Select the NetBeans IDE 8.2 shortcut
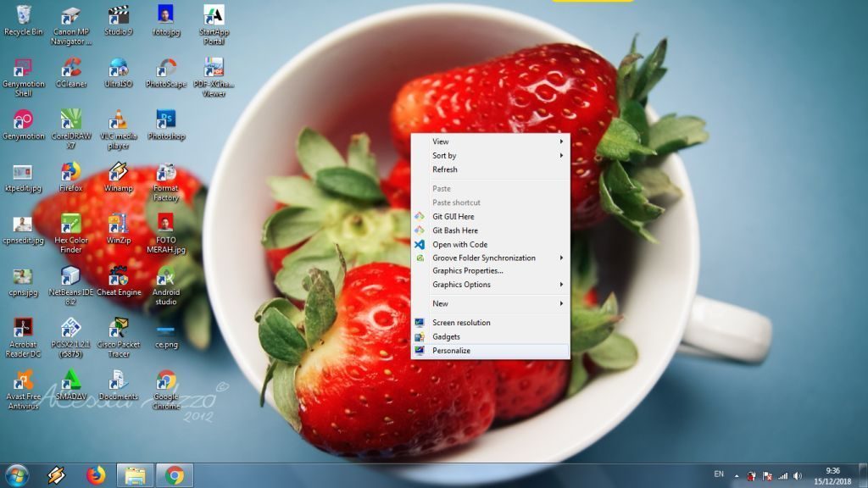 71,276
